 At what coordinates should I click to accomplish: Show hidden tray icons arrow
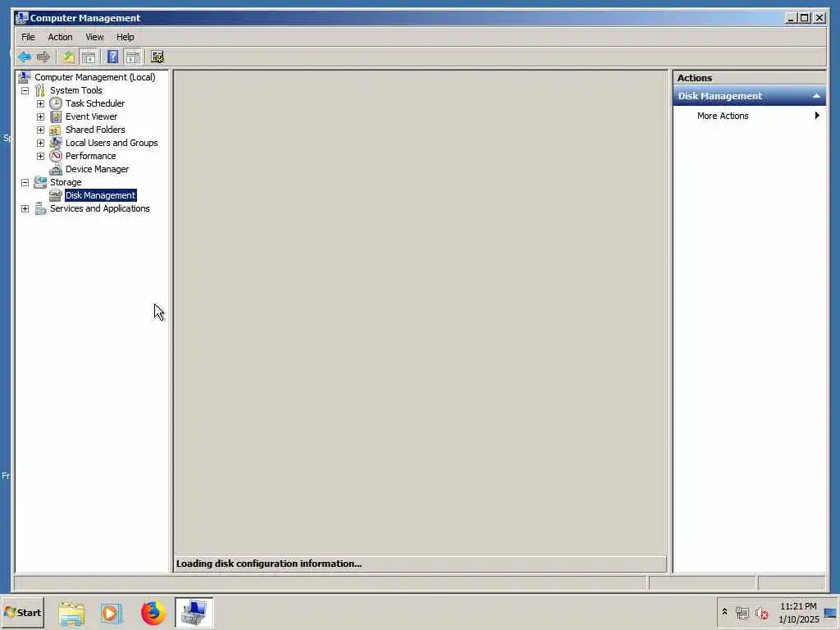tap(724, 612)
